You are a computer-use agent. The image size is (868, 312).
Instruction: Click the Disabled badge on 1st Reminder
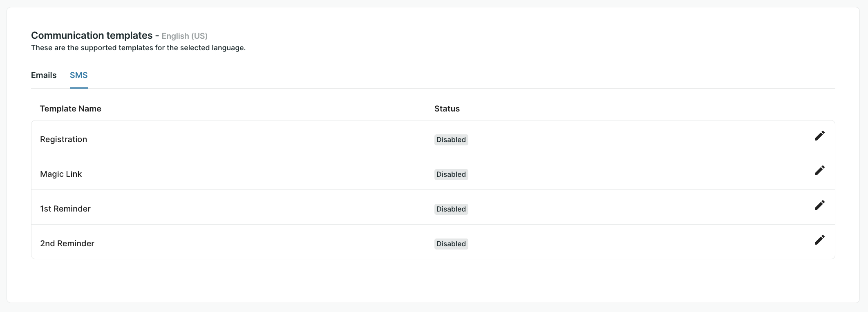451,209
